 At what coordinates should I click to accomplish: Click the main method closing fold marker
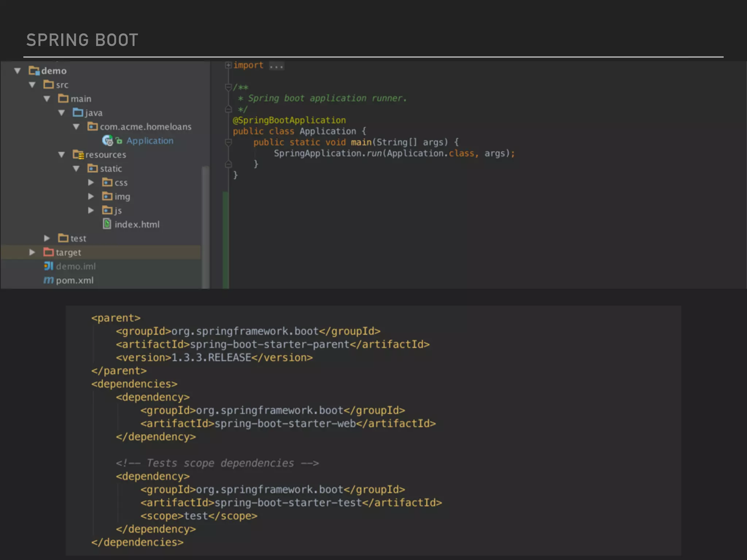pos(228,164)
